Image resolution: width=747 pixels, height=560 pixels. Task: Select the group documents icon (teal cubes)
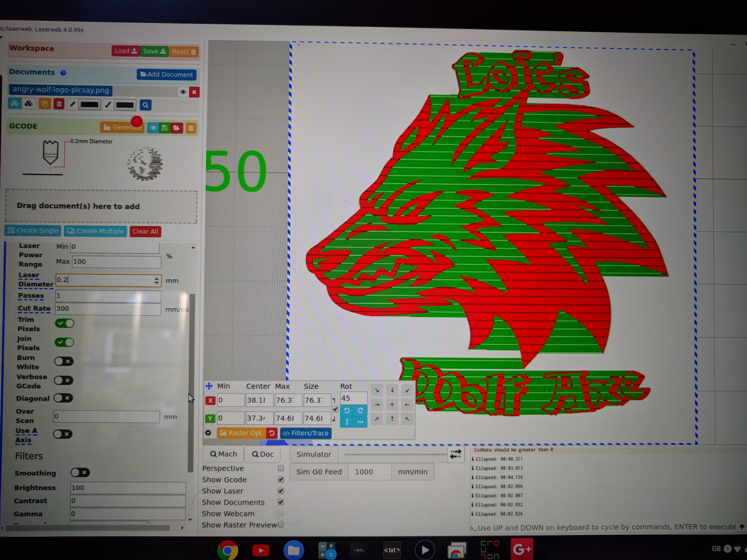[x=14, y=104]
